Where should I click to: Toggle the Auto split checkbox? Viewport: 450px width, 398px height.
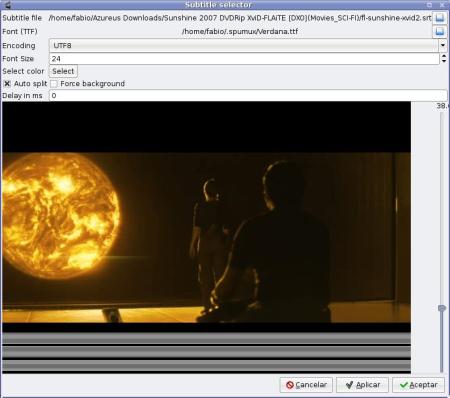tap(7, 83)
